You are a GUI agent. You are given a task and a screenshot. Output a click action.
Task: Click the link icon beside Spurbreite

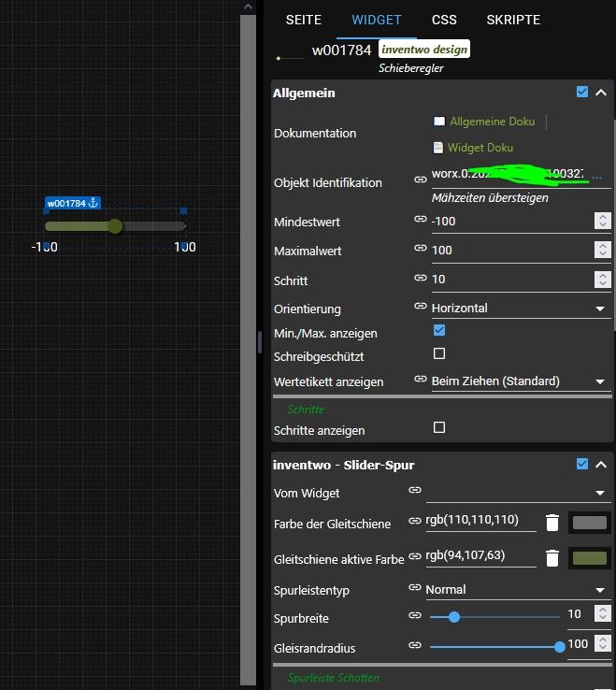[x=415, y=615]
